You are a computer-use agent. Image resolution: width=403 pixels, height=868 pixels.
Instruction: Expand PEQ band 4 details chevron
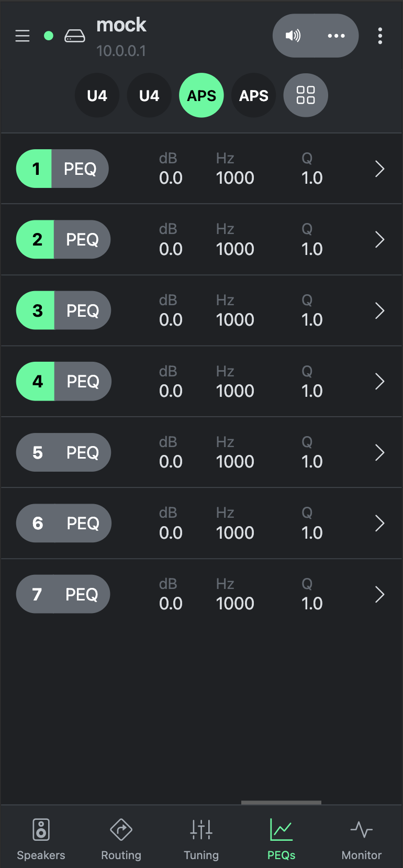[380, 382]
